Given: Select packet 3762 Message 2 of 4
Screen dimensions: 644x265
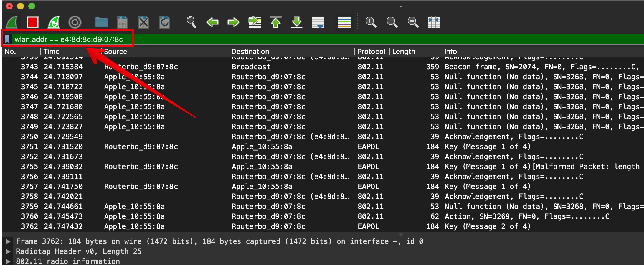Looking at the screenshot, I should [x=323, y=226].
